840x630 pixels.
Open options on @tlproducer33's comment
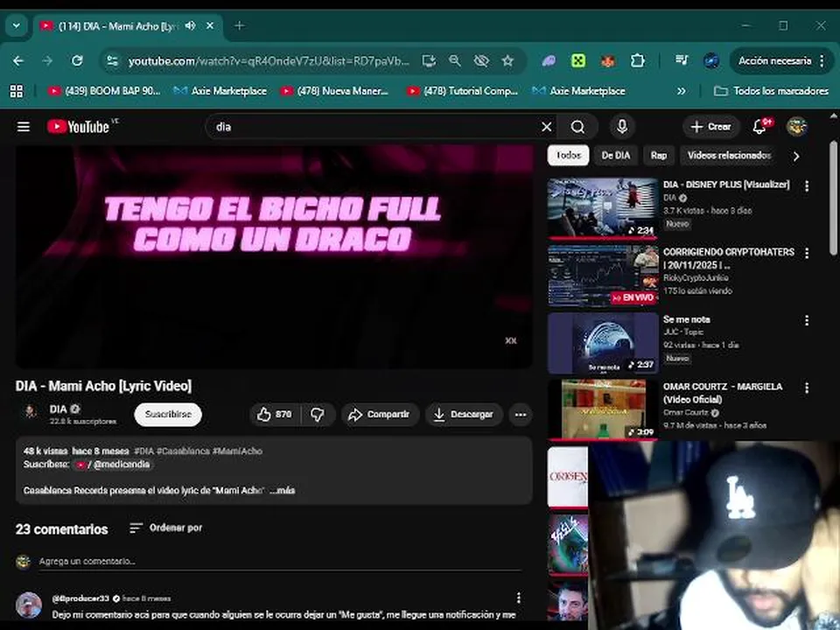point(518,598)
